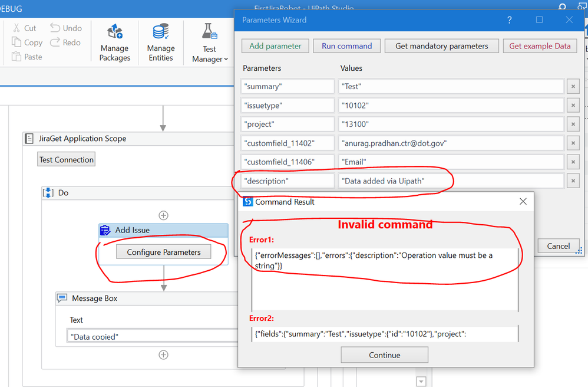Edit the "description" parameter name field

[288, 181]
